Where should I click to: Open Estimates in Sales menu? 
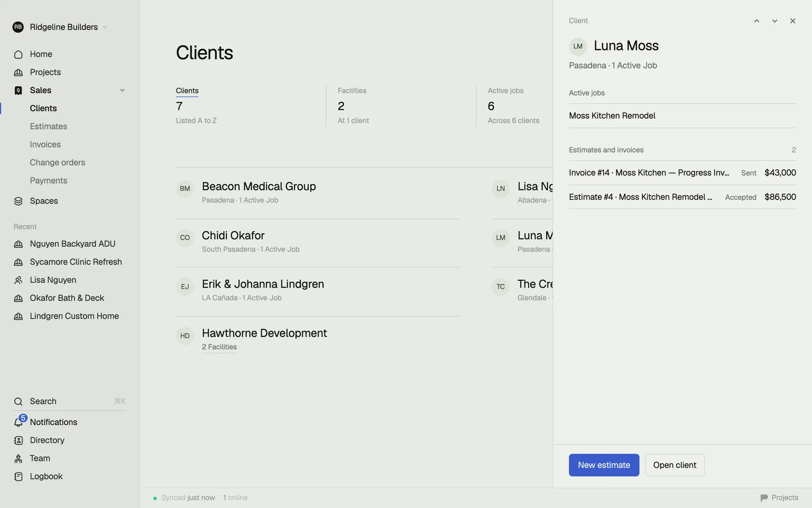click(x=48, y=126)
